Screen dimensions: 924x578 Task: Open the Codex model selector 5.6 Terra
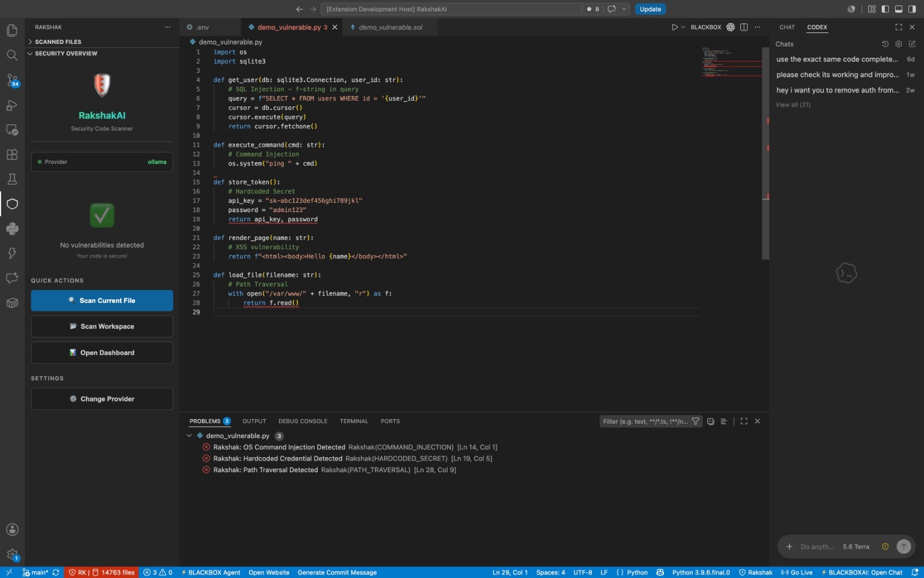pyautogui.click(x=856, y=547)
